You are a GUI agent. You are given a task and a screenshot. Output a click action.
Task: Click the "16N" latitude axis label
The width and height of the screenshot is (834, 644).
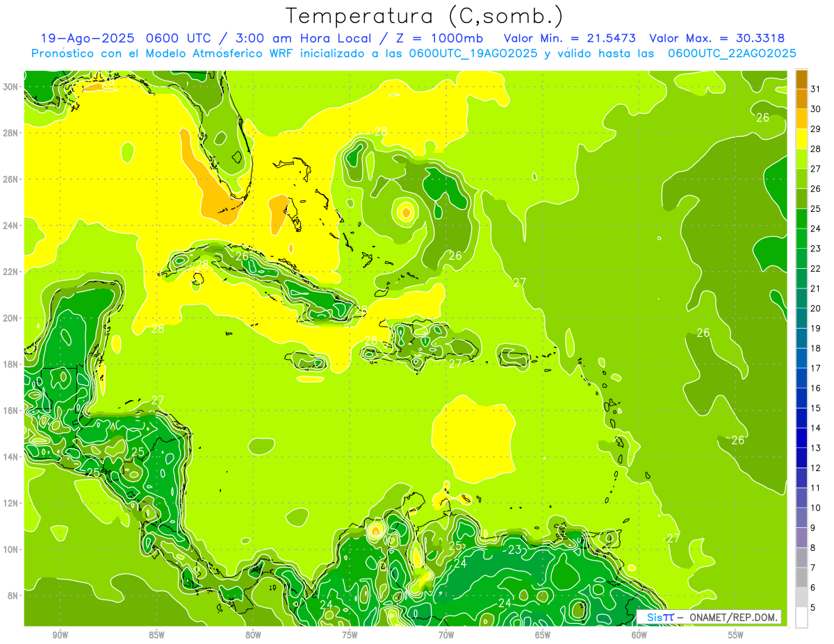coord(10,411)
